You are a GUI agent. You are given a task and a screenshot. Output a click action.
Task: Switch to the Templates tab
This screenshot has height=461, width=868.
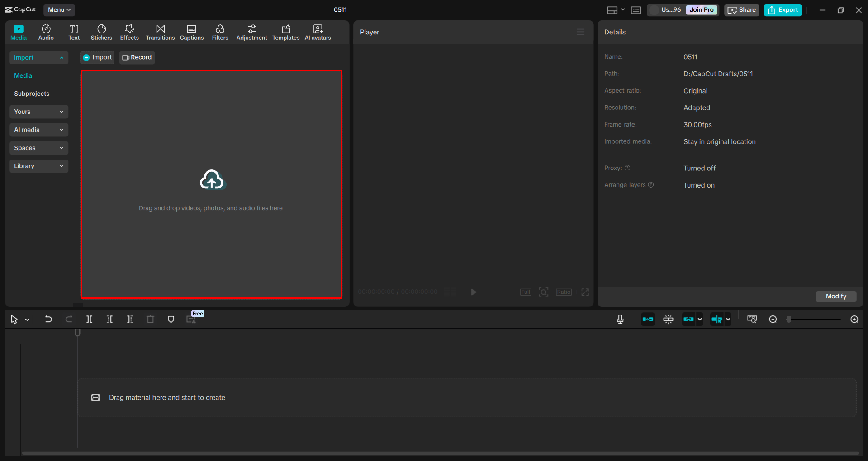point(285,32)
